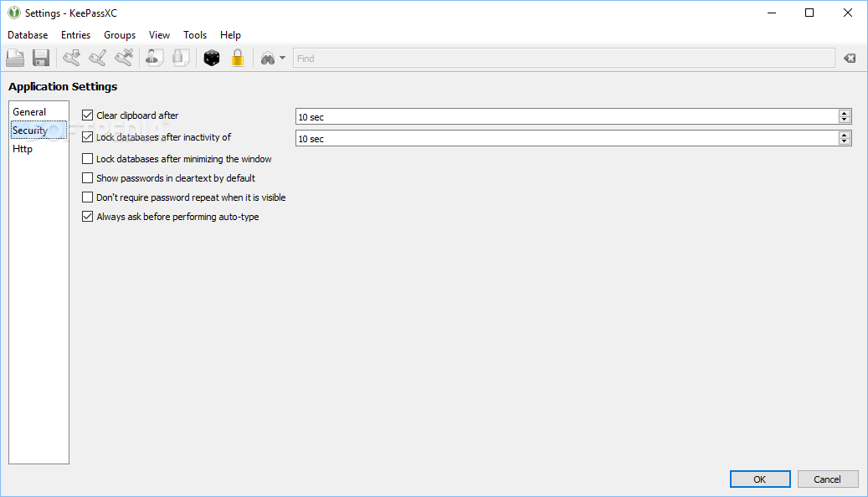868x497 pixels.
Task: Open the View menu
Action: coord(159,35)
